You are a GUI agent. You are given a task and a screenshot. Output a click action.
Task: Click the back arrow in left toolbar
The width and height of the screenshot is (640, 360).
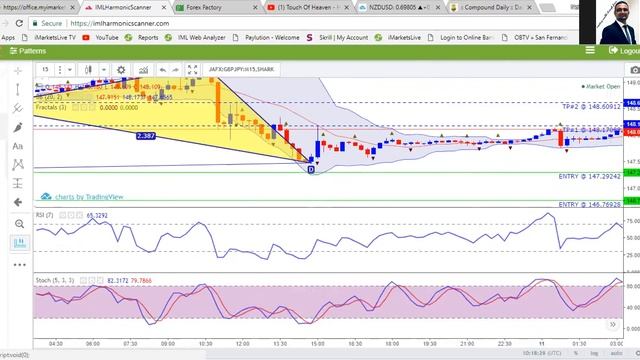[x=18, y=202]
